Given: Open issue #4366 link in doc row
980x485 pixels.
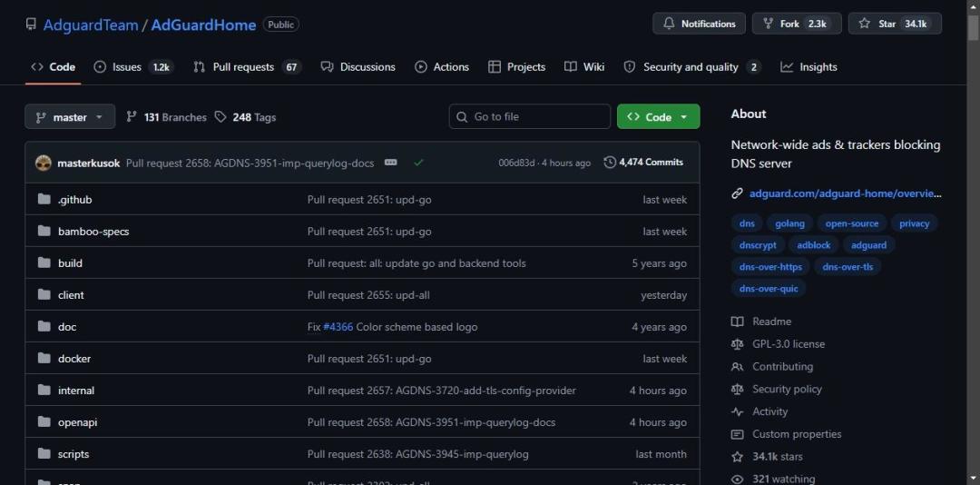Looking at the screenshot, I should pyautogui.click(x=338, y=327).
